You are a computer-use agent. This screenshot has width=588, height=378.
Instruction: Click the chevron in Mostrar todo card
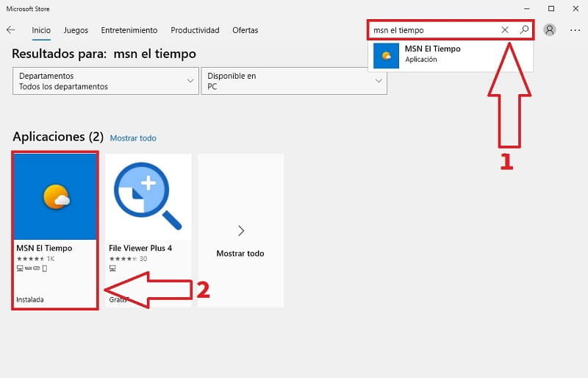241,230
